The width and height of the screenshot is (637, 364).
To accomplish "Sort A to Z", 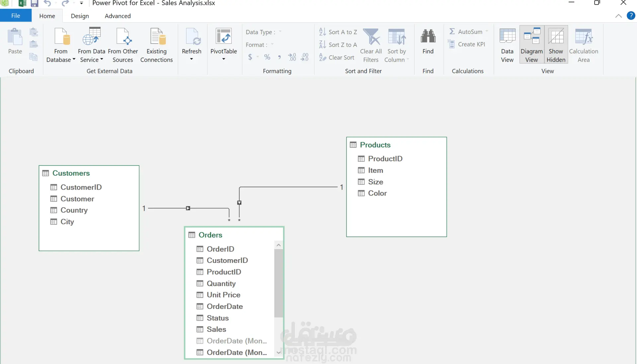I will pyautogui.click(x=338, y=32).
